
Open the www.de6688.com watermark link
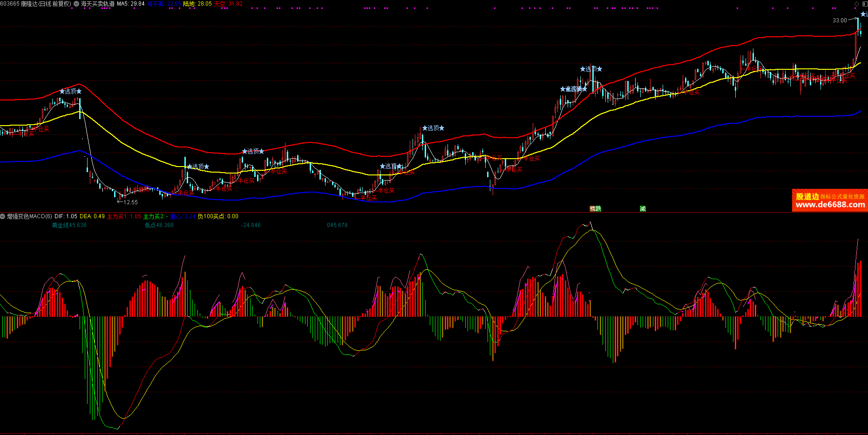pyautogui.click(x=830, y=205)
